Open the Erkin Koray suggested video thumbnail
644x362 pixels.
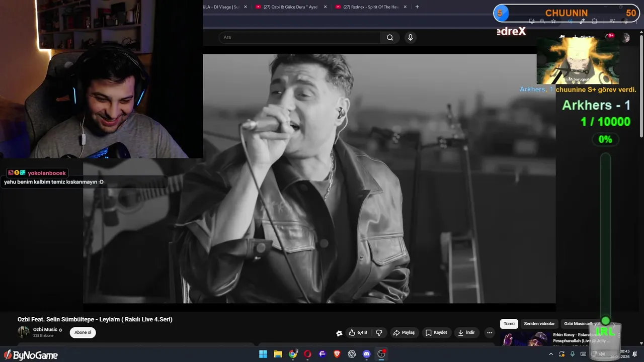525,339
